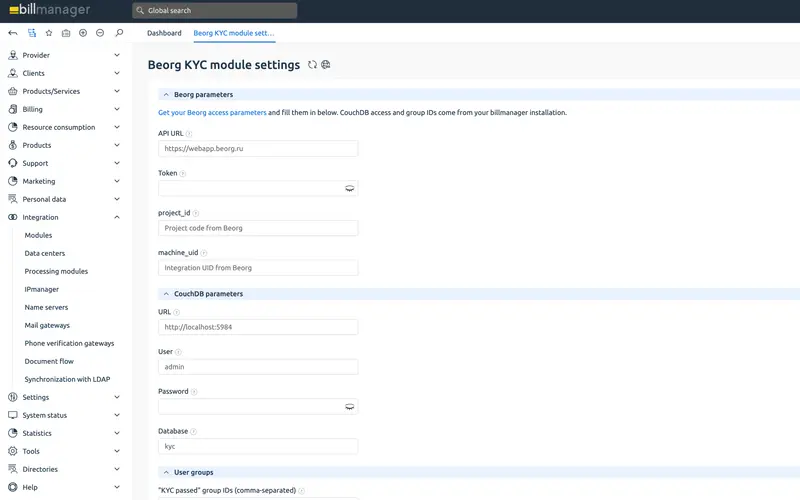Collapse the Integration menu chevron
800x500 pixels.
point(117,217)
